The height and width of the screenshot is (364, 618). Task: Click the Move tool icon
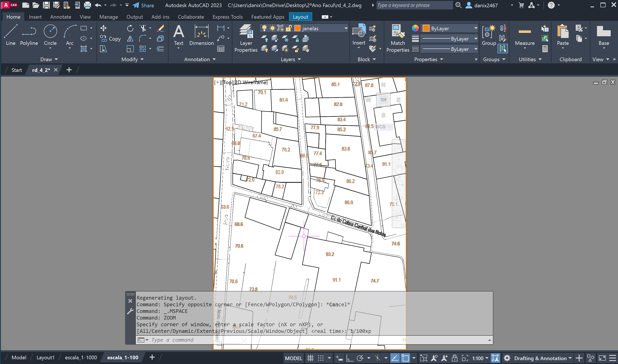(x=103, y=28)
